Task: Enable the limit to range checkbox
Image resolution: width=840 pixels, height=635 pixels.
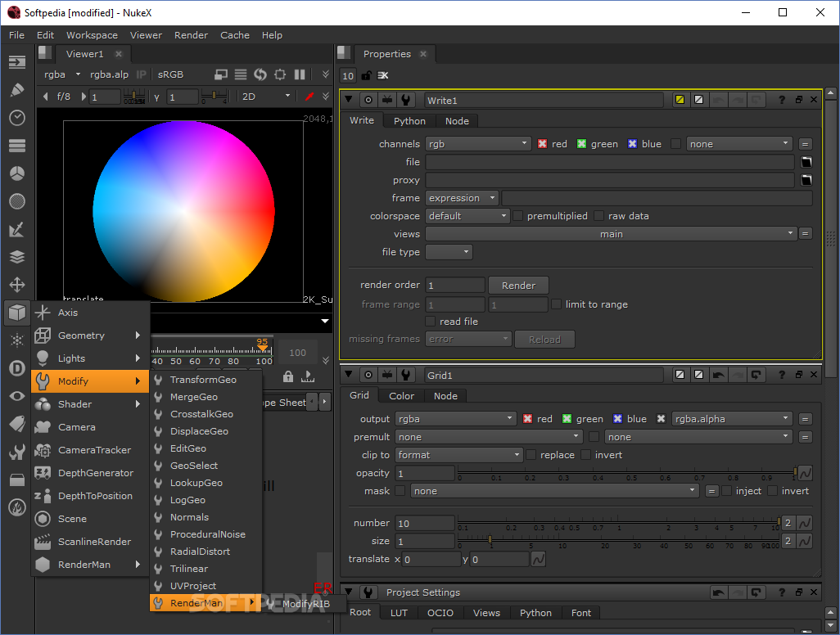Action: (557, 304)
